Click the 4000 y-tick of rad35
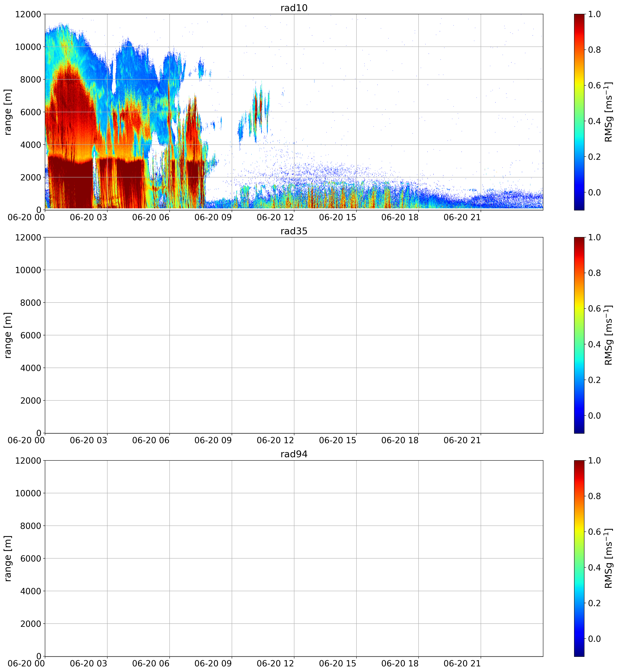 coord(31,368)
